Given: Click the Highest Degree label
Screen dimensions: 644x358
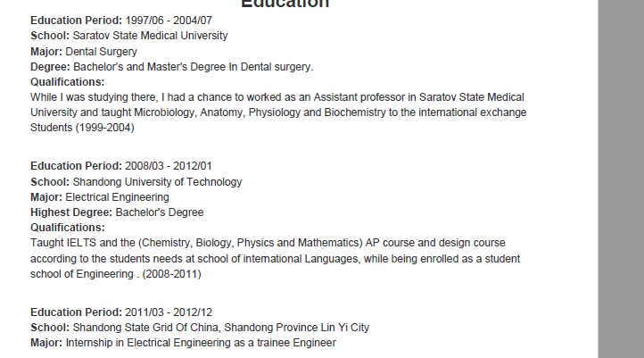Looking at the screenshot, I should [71, 212].
